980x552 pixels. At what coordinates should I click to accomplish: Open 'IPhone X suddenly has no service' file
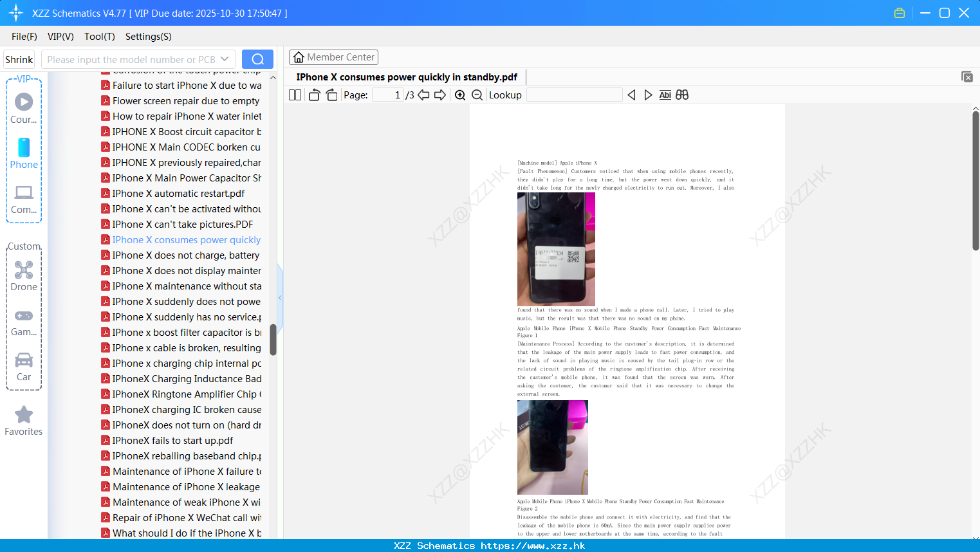pos(181,317)
